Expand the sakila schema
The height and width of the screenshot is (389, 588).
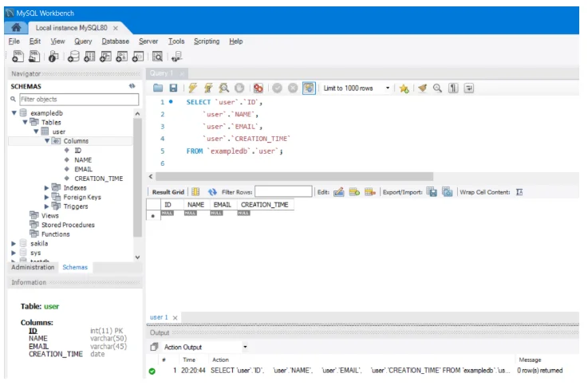[x=14, y=244]
